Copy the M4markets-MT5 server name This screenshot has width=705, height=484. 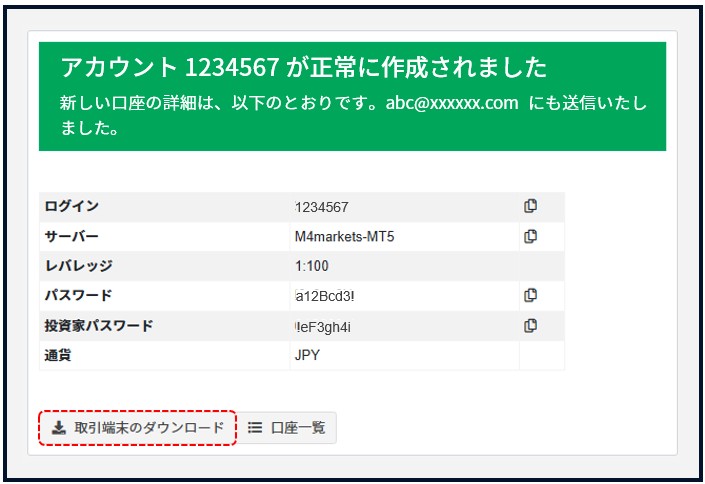click(x=530, y=237)
